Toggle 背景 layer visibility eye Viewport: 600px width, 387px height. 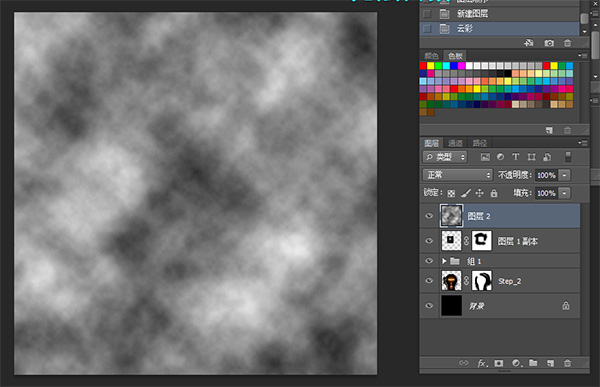[x=429, y=305]
